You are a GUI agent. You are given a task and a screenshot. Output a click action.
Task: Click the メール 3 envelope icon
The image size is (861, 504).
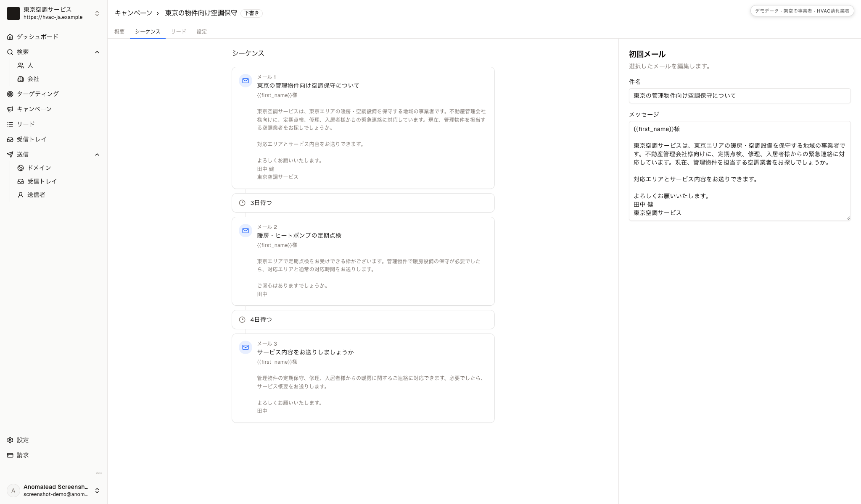246,347
